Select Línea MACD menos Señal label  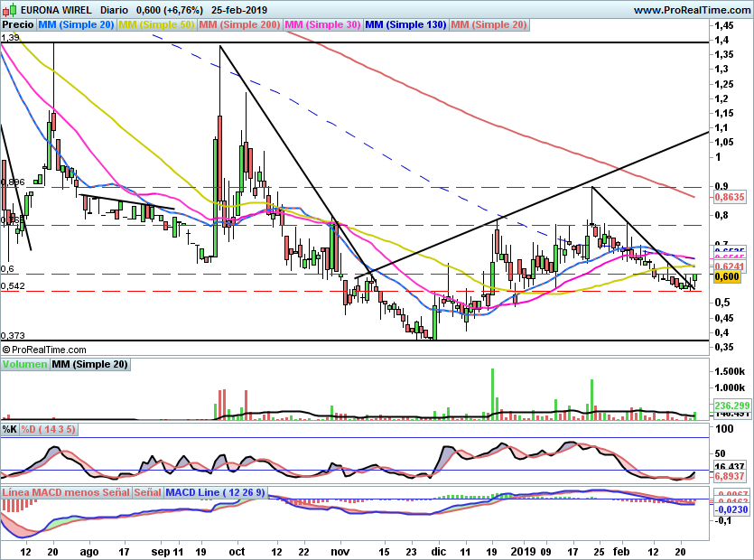[x=66, y=492]
